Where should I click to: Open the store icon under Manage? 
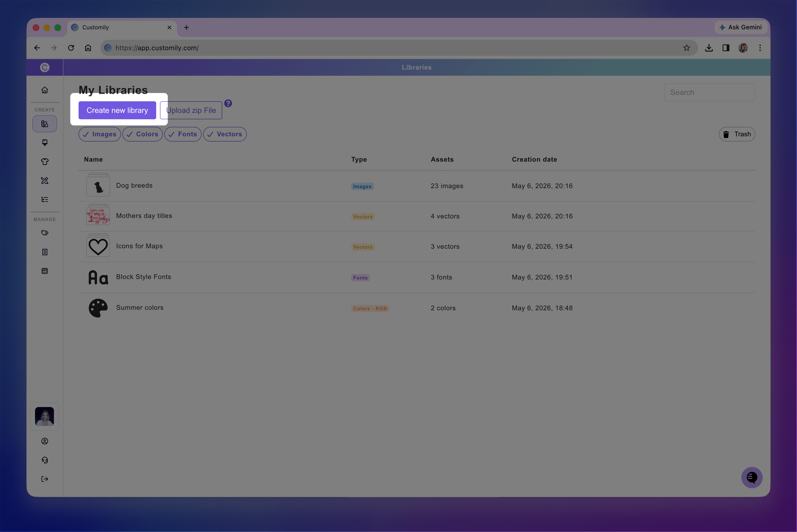[x=44, y=271]
